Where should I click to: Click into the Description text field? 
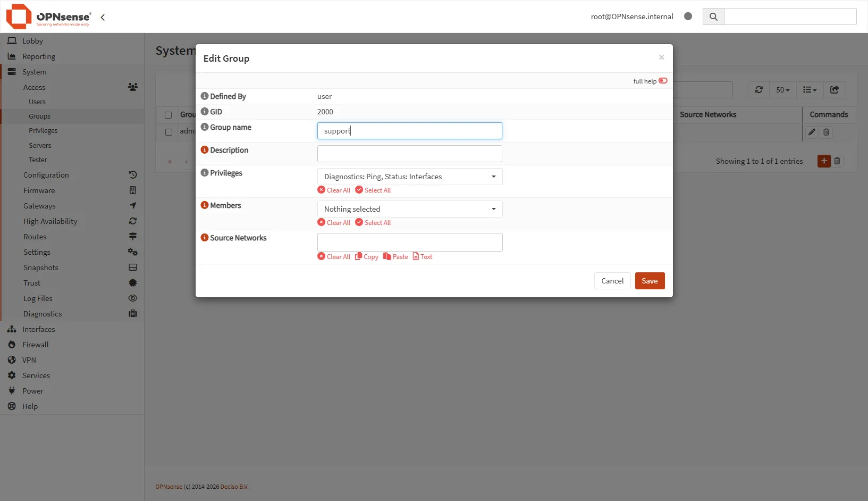(409, 154)
